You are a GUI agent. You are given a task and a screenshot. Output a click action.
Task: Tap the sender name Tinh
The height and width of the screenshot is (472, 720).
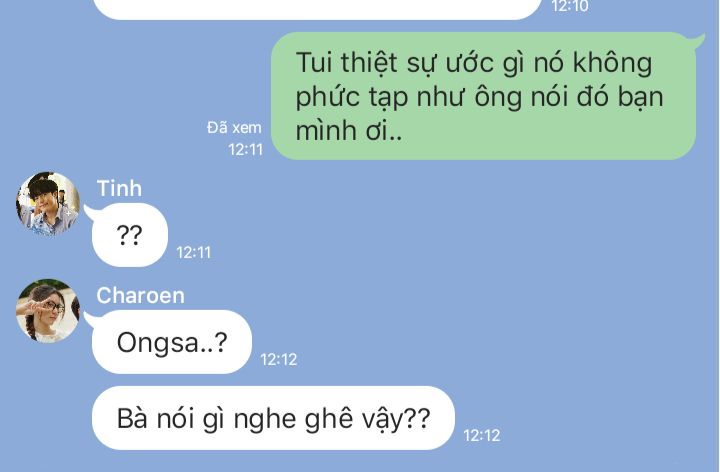point(119,189)
